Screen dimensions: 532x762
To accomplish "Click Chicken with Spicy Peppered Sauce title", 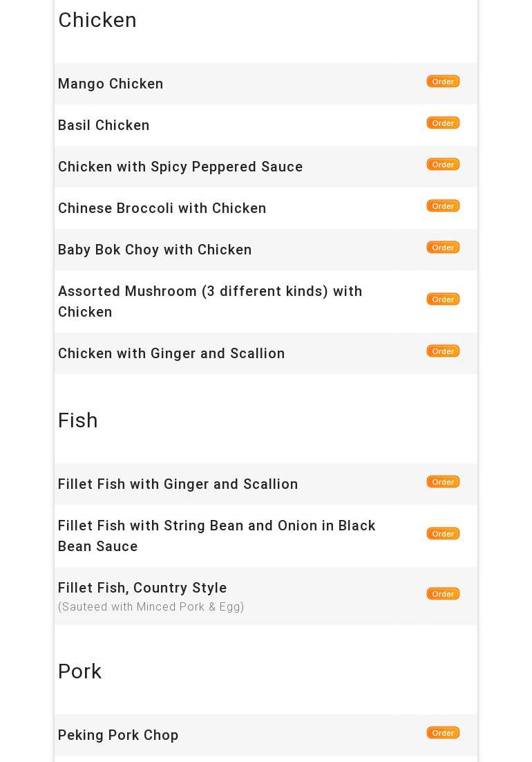I will 180,167.
